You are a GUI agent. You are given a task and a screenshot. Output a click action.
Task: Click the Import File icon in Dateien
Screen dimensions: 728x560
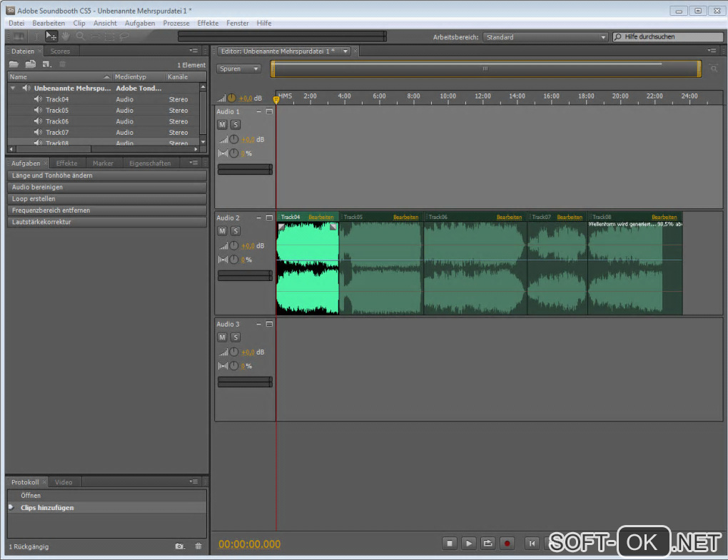[31, 64]
